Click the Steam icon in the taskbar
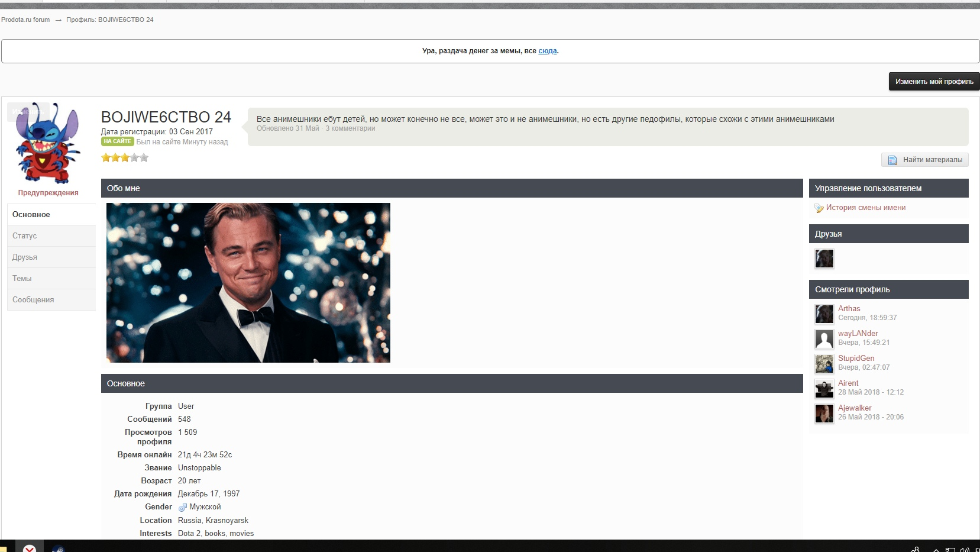Image resolution: width=980 pixels, height=552 pixels. (x=59, y=549)
